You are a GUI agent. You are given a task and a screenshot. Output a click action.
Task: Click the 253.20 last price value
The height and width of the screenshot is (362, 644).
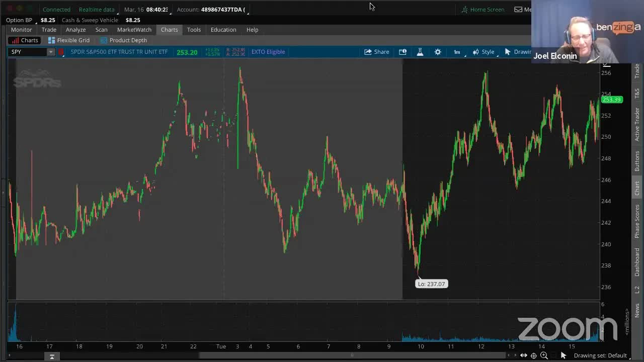pyautogui.click(x=187, y=52)
